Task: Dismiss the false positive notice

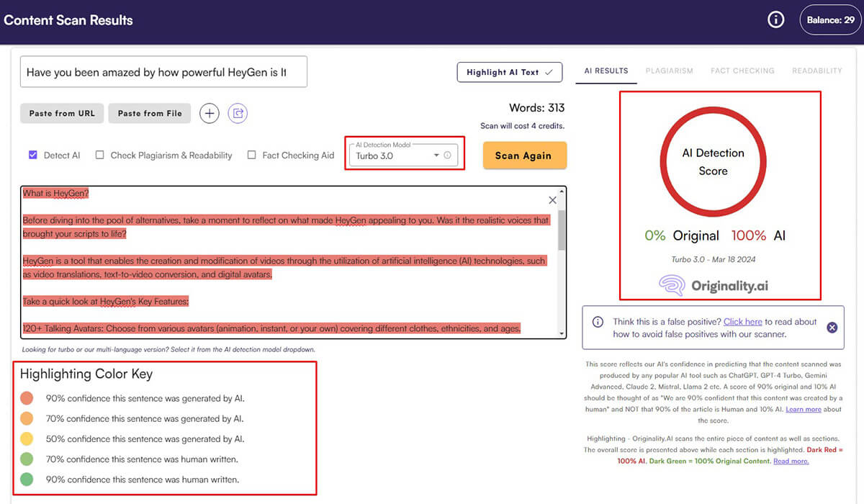Action: coord(832,328)
